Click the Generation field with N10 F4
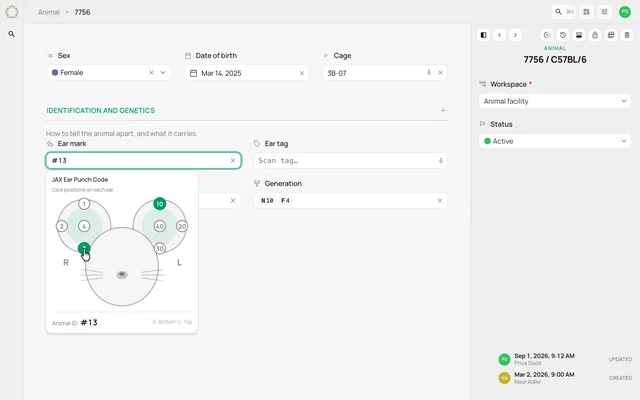Image resolution: width=640 pixels, height=400 pixels. [350, 200]
